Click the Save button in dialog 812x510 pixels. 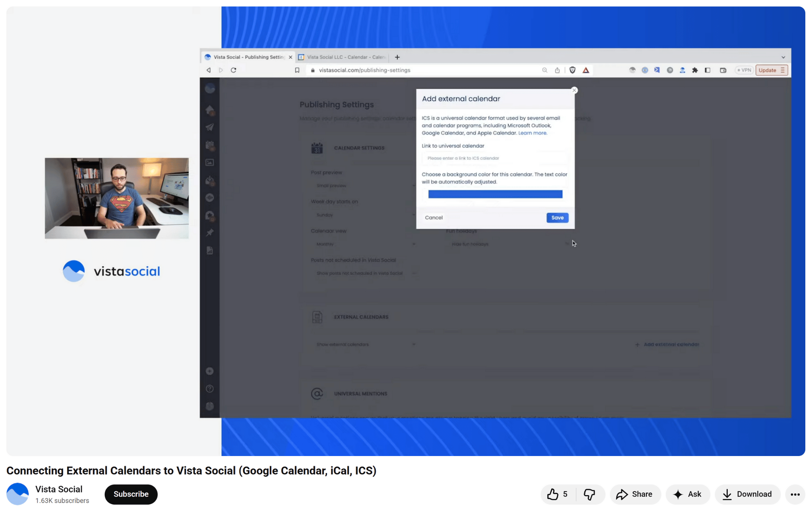[557, 218]
